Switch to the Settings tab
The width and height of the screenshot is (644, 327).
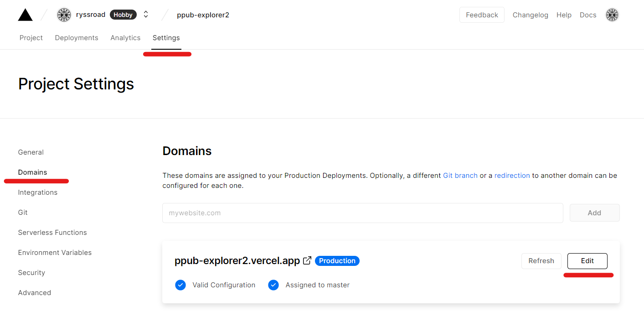166,38
